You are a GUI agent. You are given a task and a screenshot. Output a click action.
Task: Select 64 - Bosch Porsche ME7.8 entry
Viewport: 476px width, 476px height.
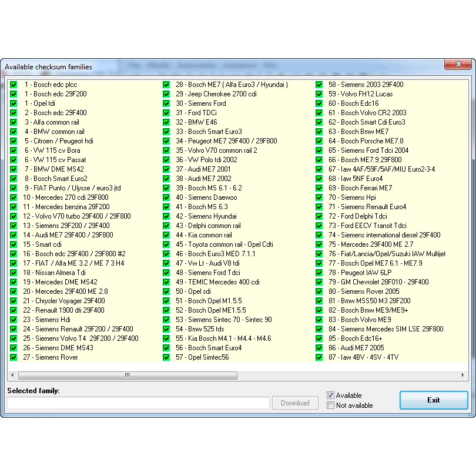click(x=366, y=141)
